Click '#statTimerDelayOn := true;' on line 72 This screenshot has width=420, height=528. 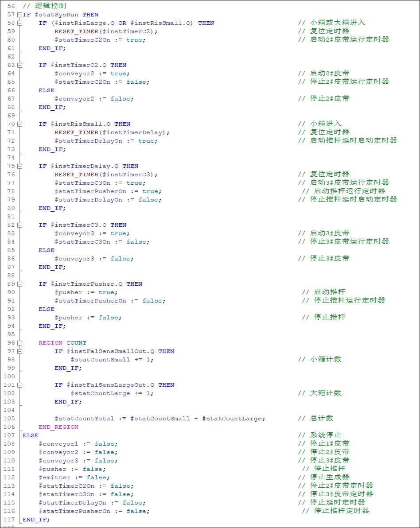pos(106,141)
